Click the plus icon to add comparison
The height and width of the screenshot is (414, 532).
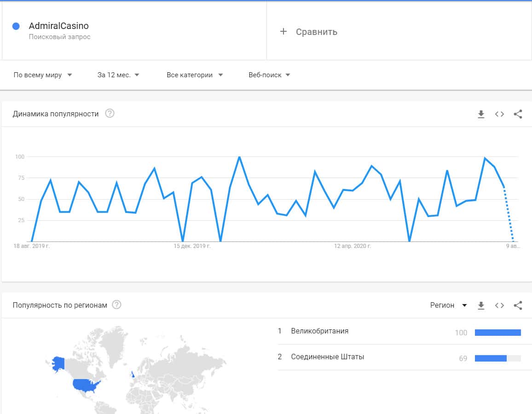(283, 31)
